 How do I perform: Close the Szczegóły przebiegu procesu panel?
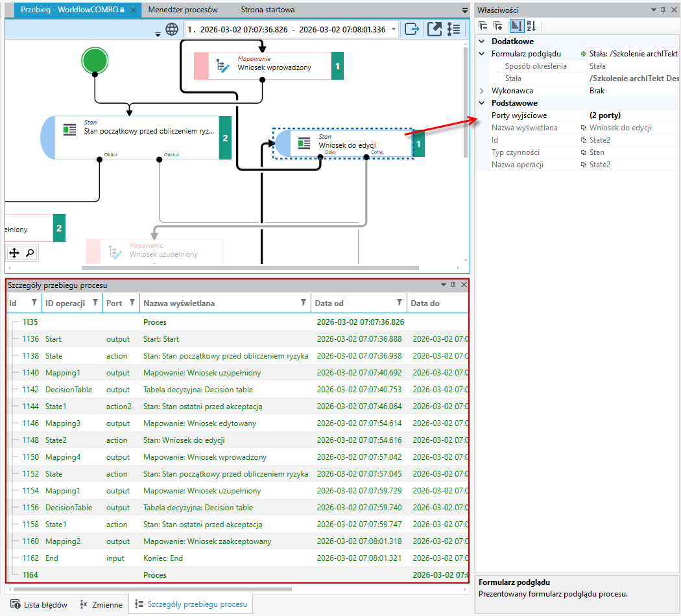coord(464,285)
